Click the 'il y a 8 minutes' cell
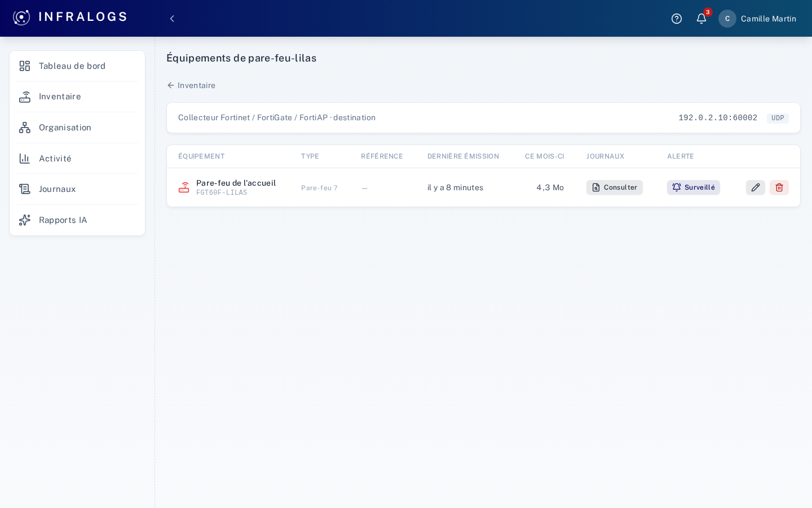 click(x=455, y=187)
